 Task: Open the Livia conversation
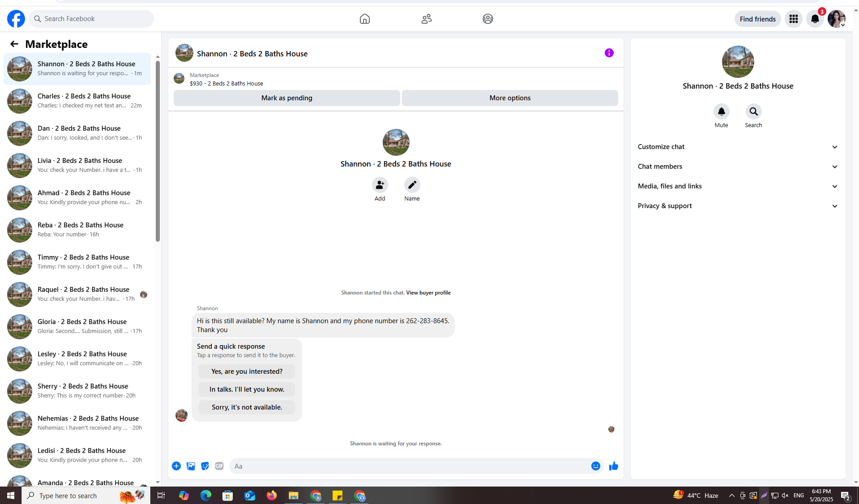click(x=77, y=166)
